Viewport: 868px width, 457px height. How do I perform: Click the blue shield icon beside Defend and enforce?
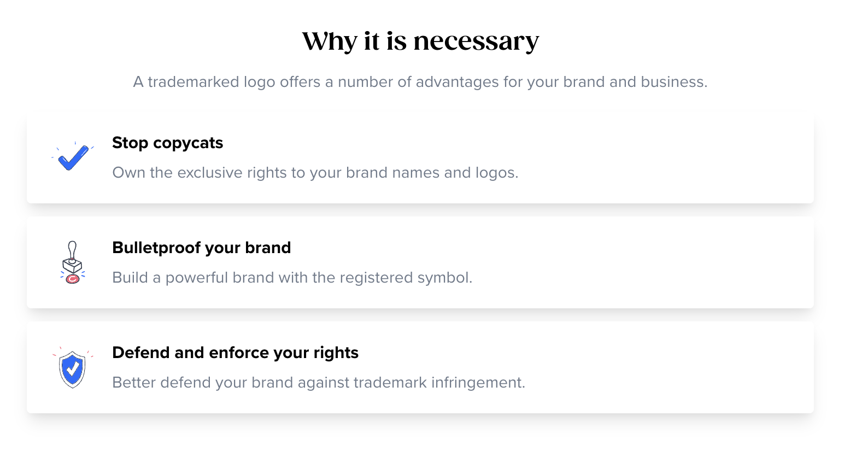pyautogui.click(x=73, y=368)
